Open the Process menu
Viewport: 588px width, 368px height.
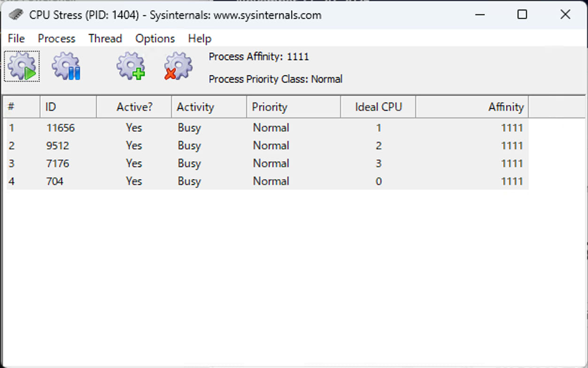(x=56, y=38)
